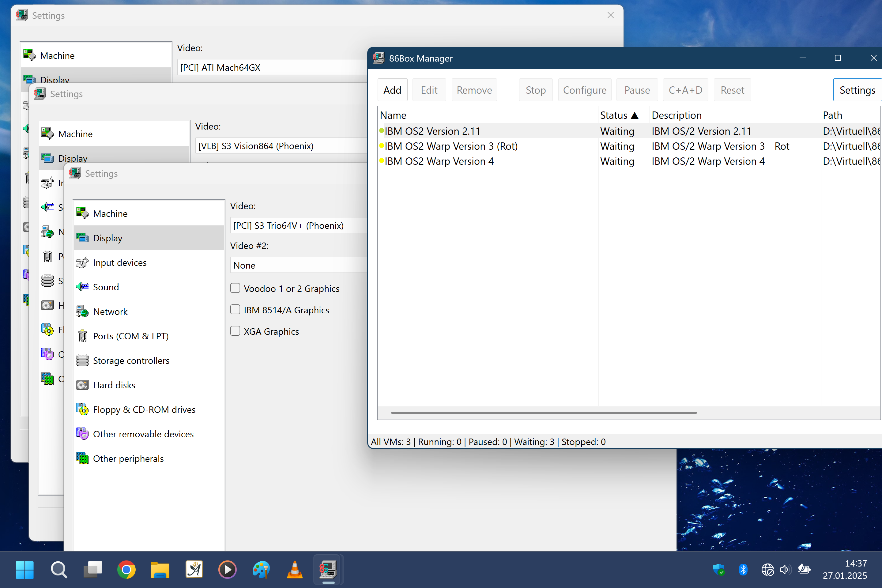Click the Floppy & CD-ROM drives icon
882x588 pixels.
pyautogui.click(x=82, y=409)
